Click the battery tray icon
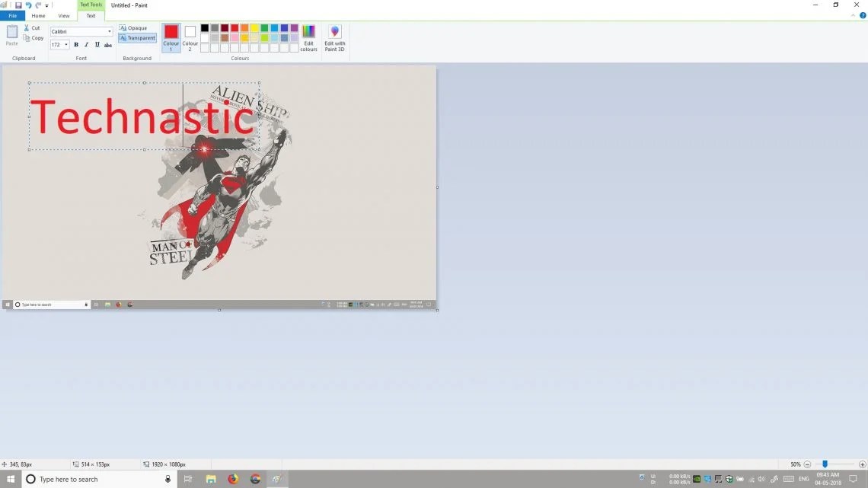Screen dimensions: 868x488 click(740, 479)
